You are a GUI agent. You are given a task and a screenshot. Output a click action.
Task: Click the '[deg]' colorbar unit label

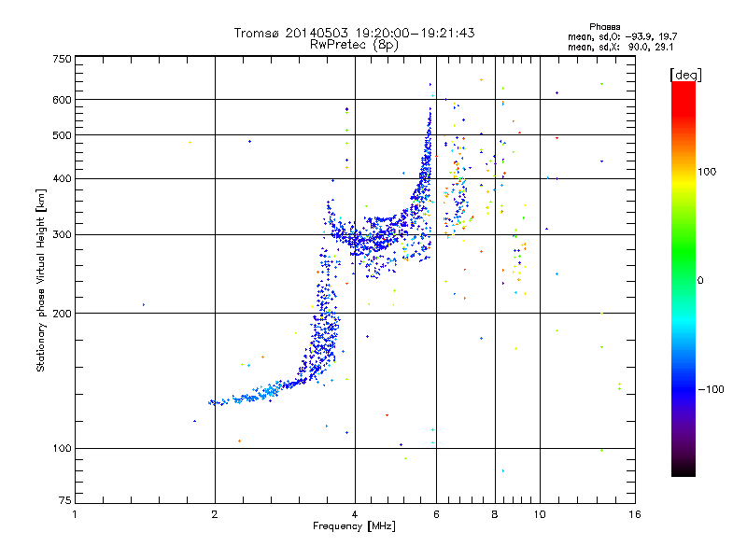click(685, 76)
